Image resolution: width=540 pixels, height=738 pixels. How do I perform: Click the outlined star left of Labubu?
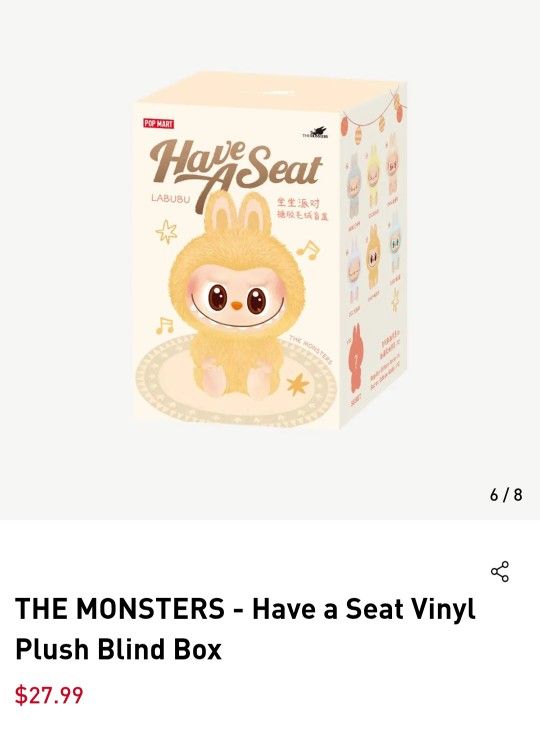point(167,232)
